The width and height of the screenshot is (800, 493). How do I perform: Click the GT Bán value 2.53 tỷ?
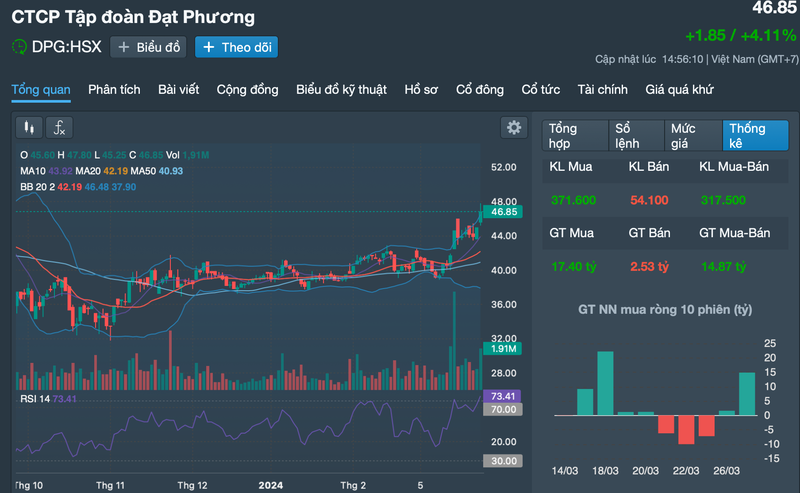[649, 266]
